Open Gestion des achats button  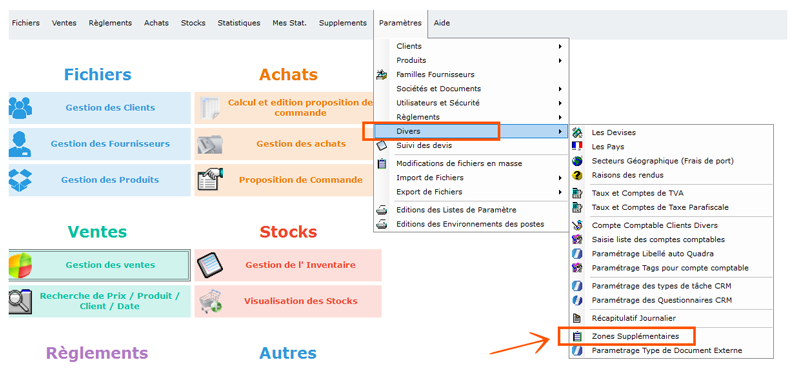(288, 144)
